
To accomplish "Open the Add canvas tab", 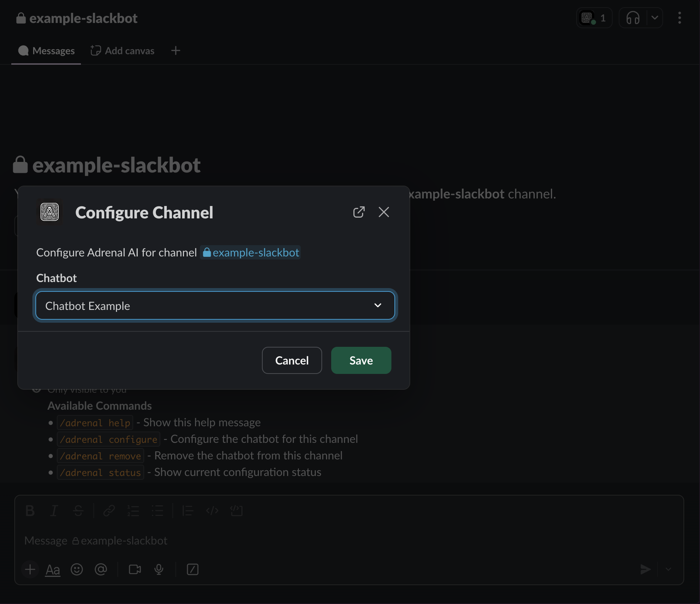I will 123,51.
